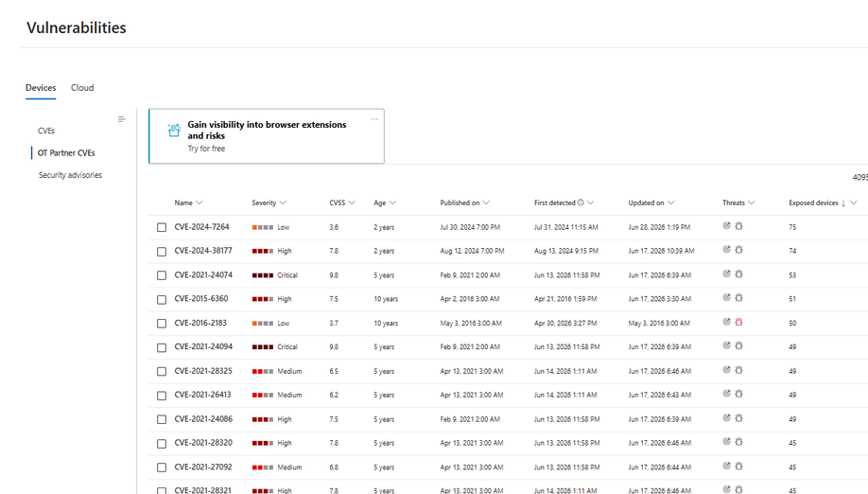Click the threat insights icon for CVE-2021-24074

727,274
